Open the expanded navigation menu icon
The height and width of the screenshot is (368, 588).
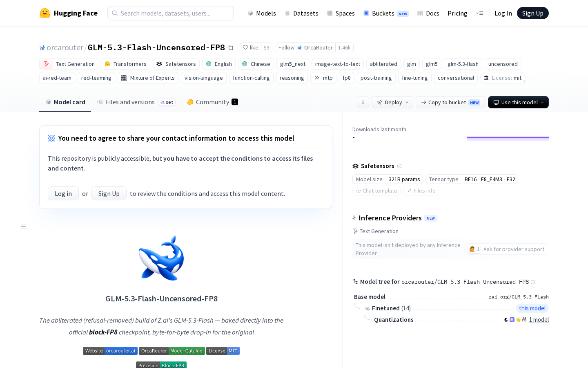coord(479,13)
